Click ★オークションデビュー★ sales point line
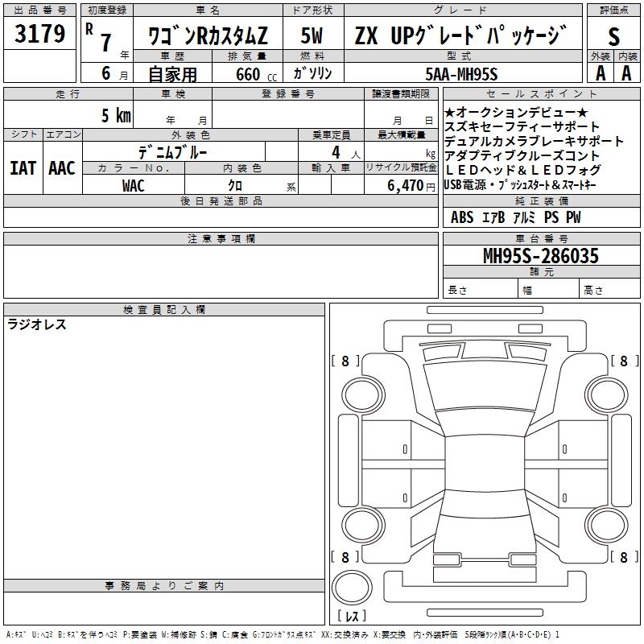Image resolution: width=644 pixels, height=644 pixels. 516,112
